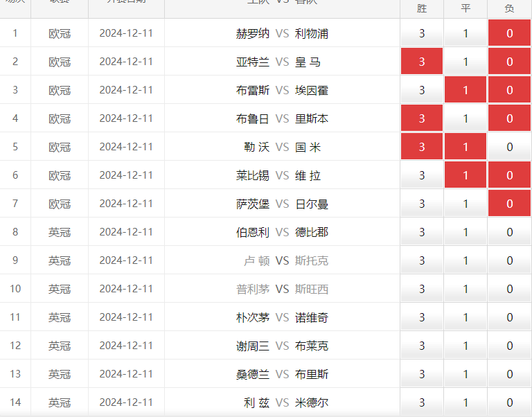Deselect draw (1) for 莱比锡 VS 维拉
Screen dimensions: 532x417
[465, 175]
